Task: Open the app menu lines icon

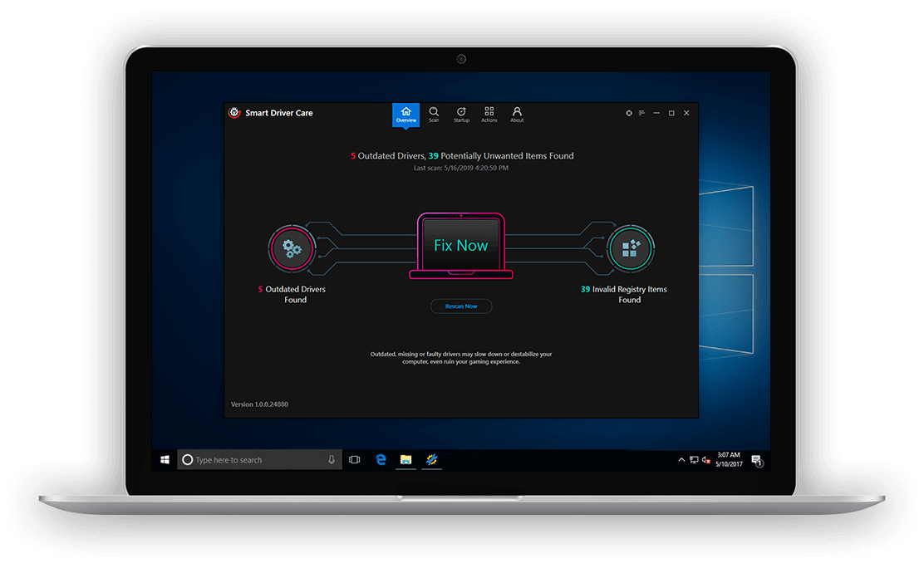Action: 642,112
